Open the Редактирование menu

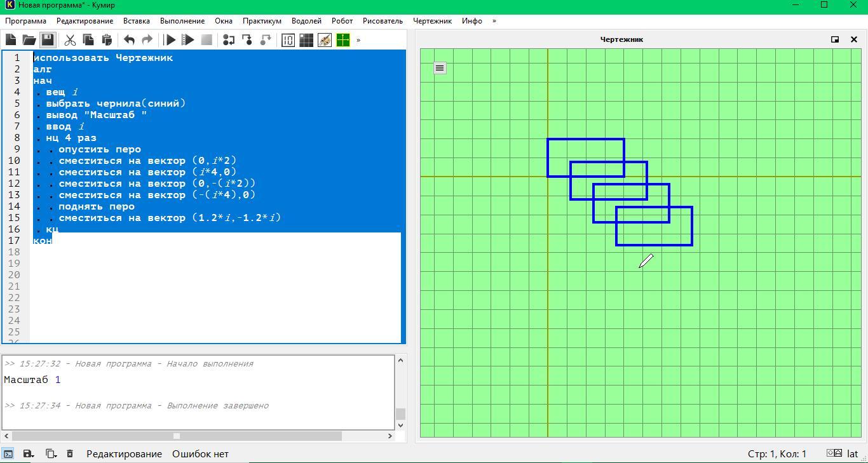[x=85, y=21]
